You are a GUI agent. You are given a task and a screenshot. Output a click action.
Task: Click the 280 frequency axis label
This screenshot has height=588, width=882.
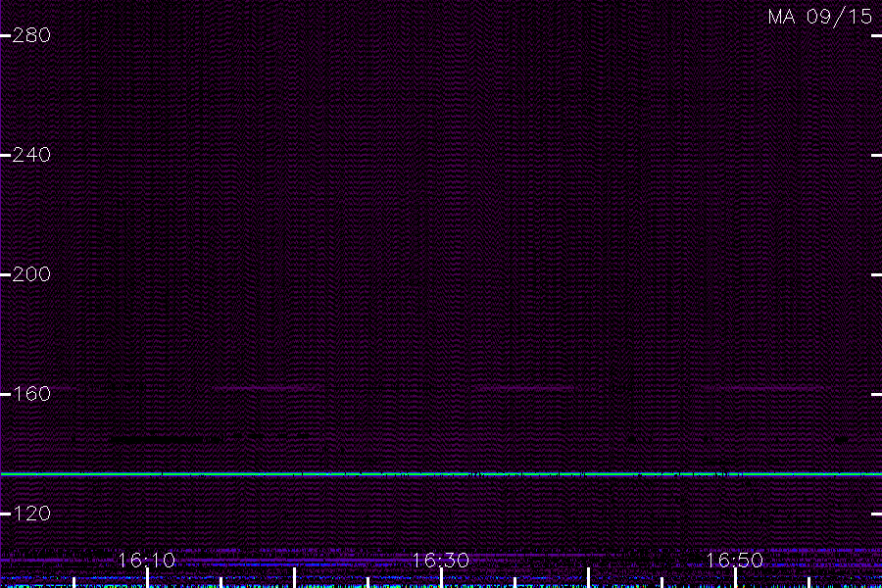coord(31,35)
